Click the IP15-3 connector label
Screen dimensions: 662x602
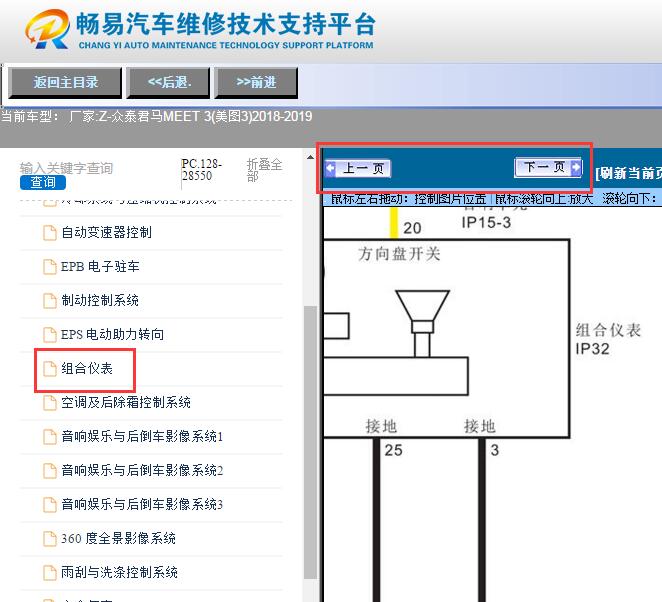click(x=486, y=222)
